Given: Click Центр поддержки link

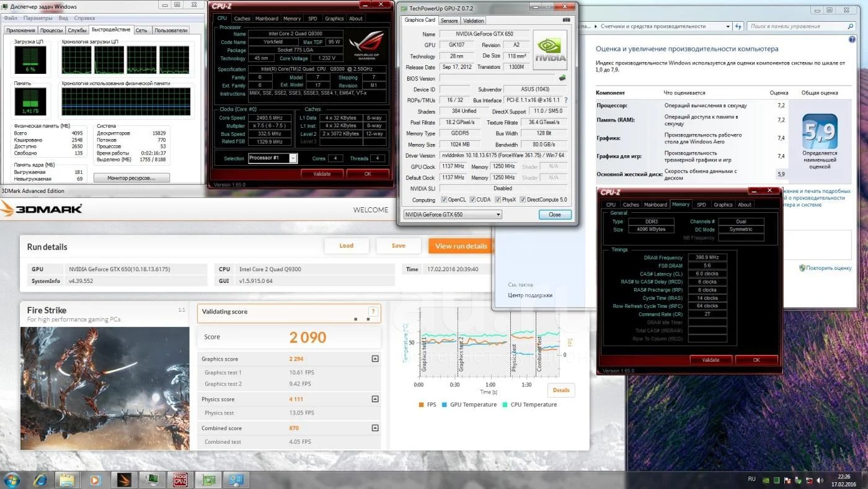Looking at the screenshot, I should click(x=530, y=295).
